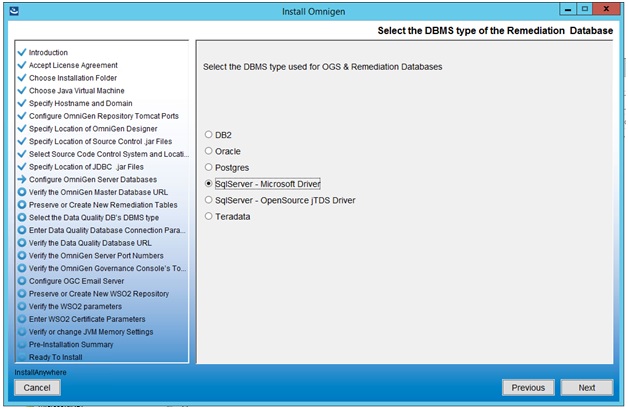Screen dimensions: 628x409
Task: Click circle icon beside Verify the OmniGen Master Database URL
Action: pos(22,192)
